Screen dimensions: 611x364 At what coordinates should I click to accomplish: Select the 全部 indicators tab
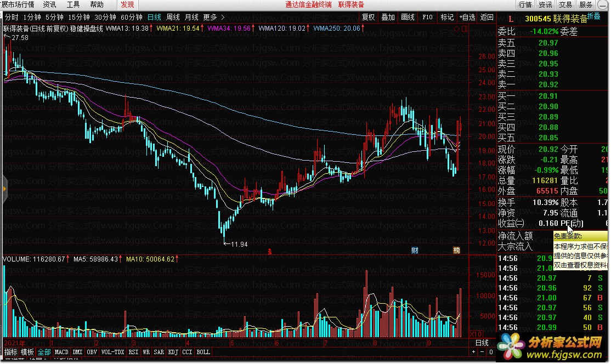pyautogui.click(x=44, y=352)
